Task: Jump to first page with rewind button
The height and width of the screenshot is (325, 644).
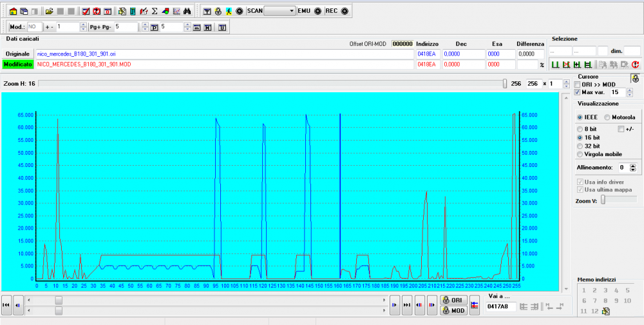Action: pyautogui.click(x=6, y=305)
